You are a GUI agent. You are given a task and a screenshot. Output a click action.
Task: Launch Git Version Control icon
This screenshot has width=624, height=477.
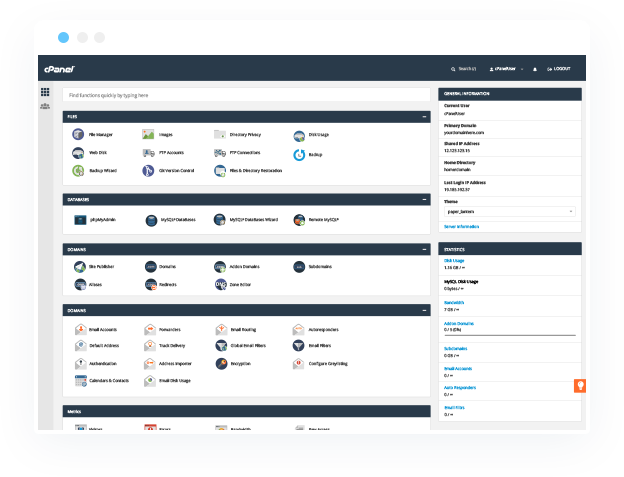click(148, 171)
